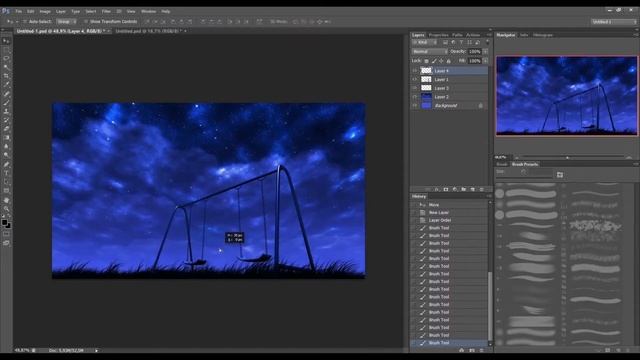The width and height of the screenshot is (640, 360).
Task: Hide Layer 1 with its eye icon
Action: click(415, 79)
